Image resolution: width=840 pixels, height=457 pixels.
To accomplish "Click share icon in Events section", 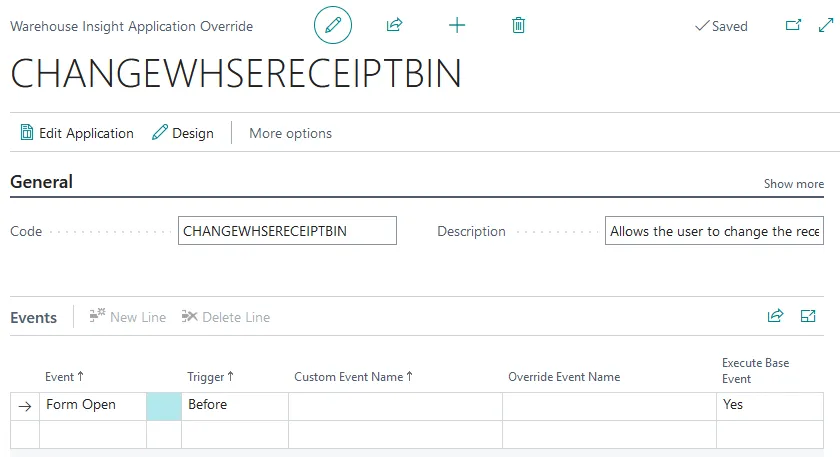I will pos(775,316).
